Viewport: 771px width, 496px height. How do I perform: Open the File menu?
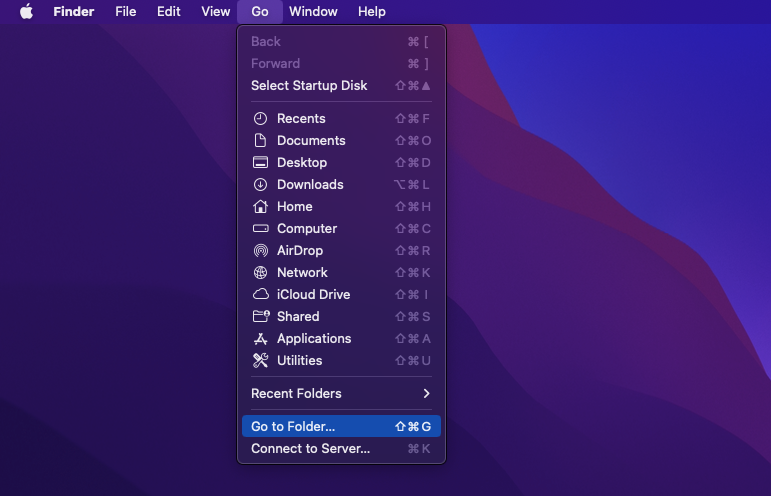(x=126, y=12)
